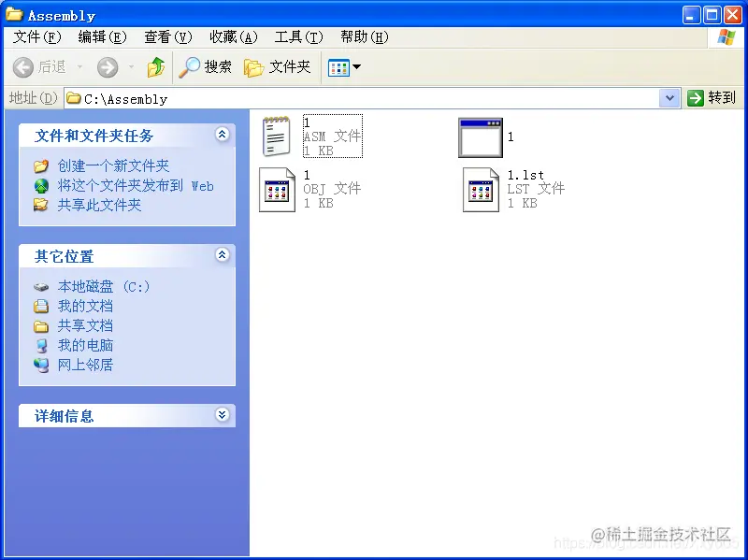
Task: Open the address bar dropdown arrow
Action: [x=668, y=97]
